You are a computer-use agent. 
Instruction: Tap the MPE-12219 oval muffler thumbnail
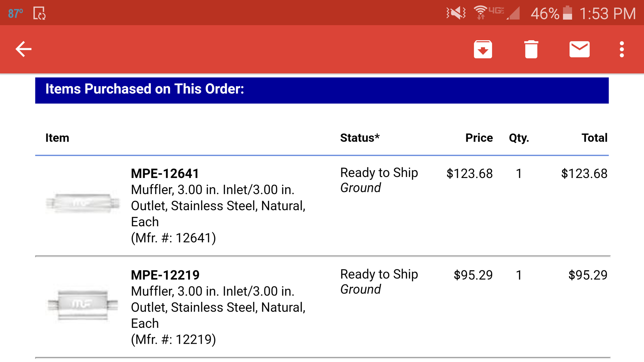point(82,304)
